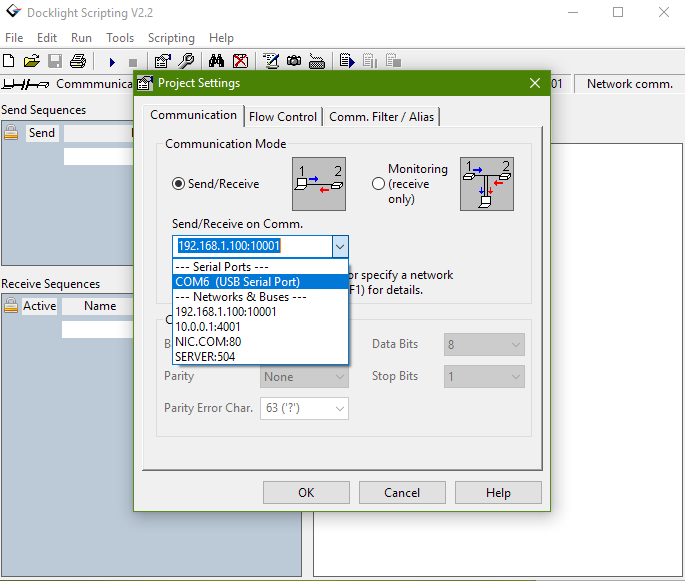Click the dialog Help button

tap(498, 493)
